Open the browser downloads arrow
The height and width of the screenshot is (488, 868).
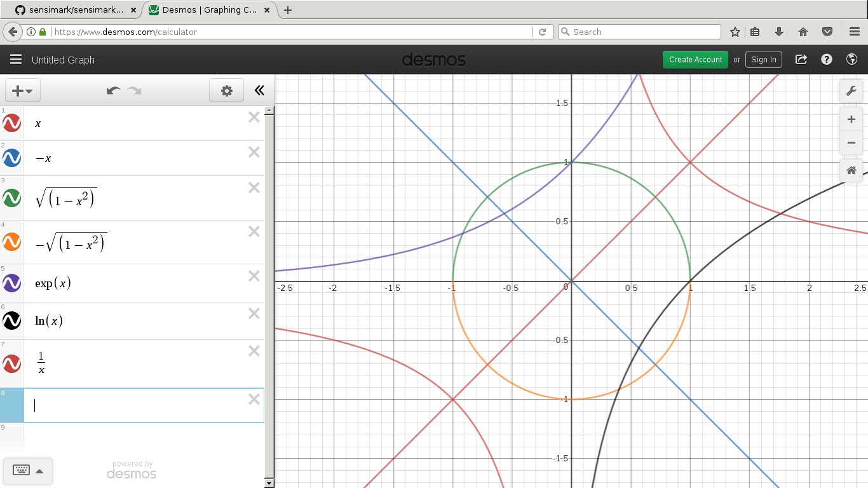779,32
